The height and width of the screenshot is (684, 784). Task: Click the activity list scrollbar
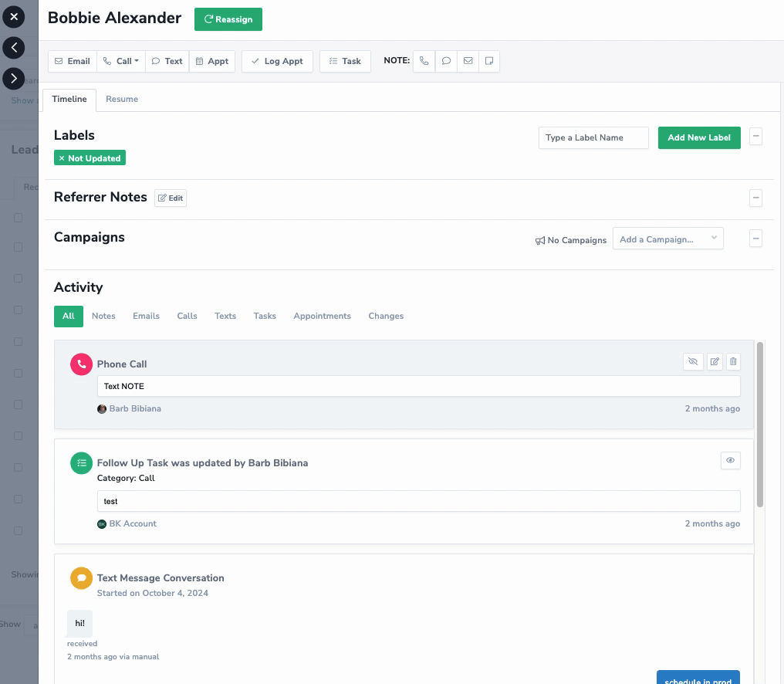click(x=759, y=425)
